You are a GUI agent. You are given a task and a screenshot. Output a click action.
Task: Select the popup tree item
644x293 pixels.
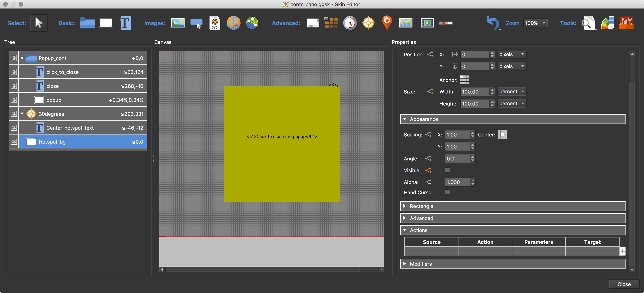pos(83,100)
